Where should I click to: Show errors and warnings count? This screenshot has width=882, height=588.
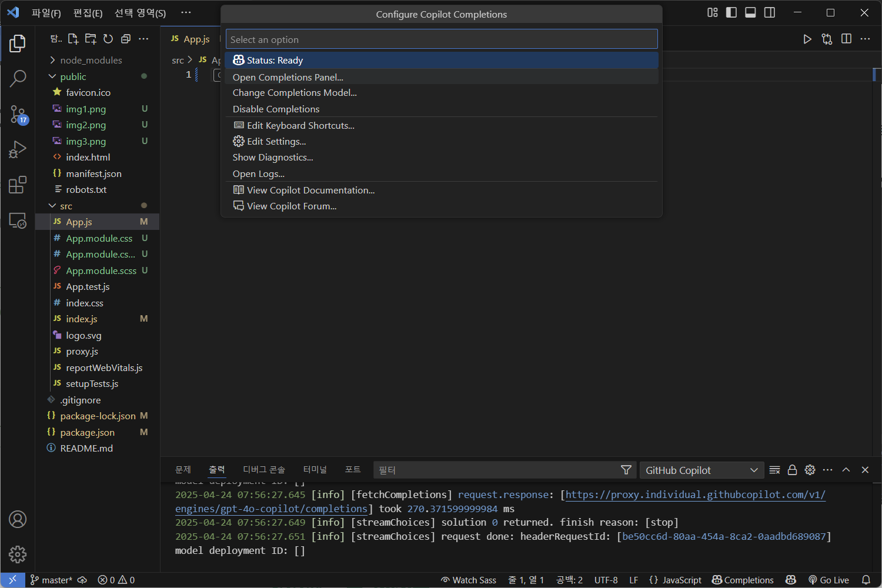[x=116, y=580]
